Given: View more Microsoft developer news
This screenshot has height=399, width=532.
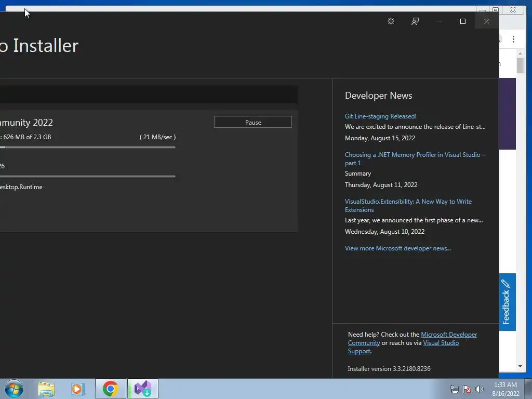Looking at the screenshot, I should (x=397, y=248).
